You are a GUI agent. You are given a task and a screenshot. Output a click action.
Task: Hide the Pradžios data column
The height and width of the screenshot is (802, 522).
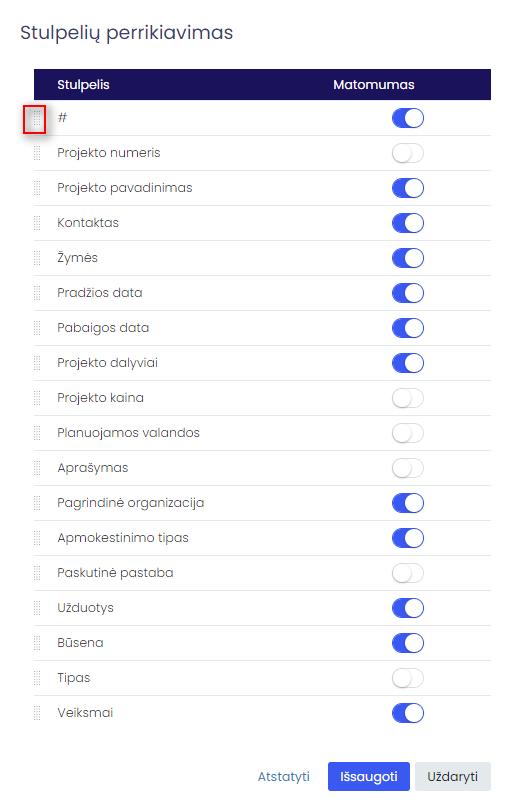[407, 293]
